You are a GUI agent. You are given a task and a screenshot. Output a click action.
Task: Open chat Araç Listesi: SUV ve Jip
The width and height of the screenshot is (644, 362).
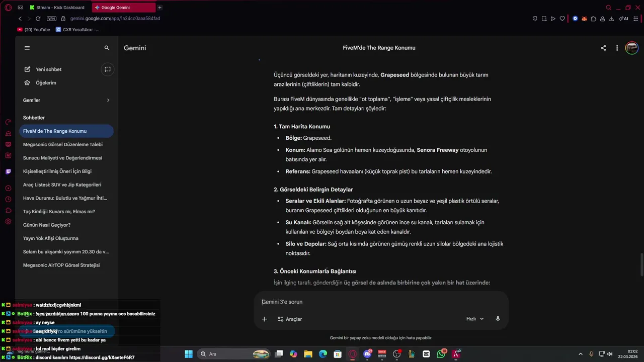click(x=66, y=185)
